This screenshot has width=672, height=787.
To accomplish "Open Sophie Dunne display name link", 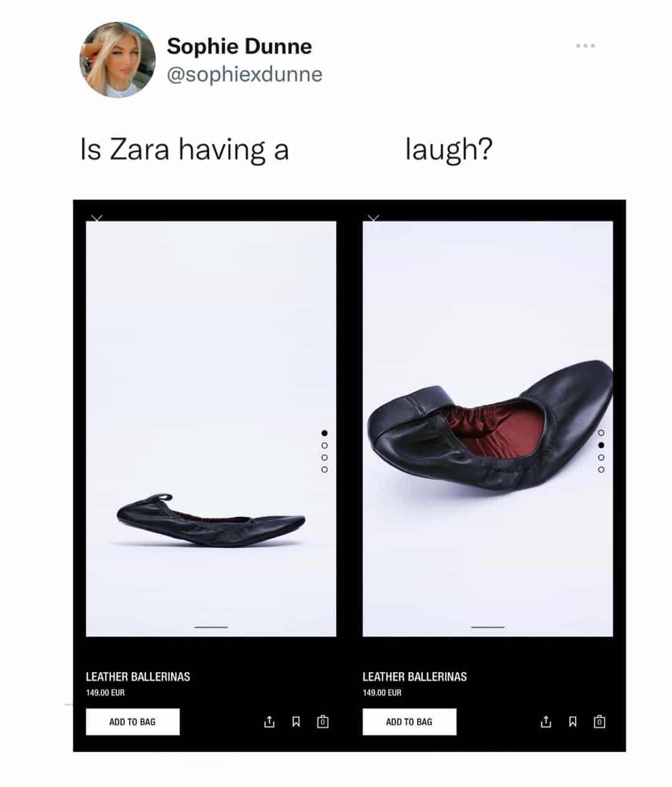I will pyautogui.click(x=239, y=46).
